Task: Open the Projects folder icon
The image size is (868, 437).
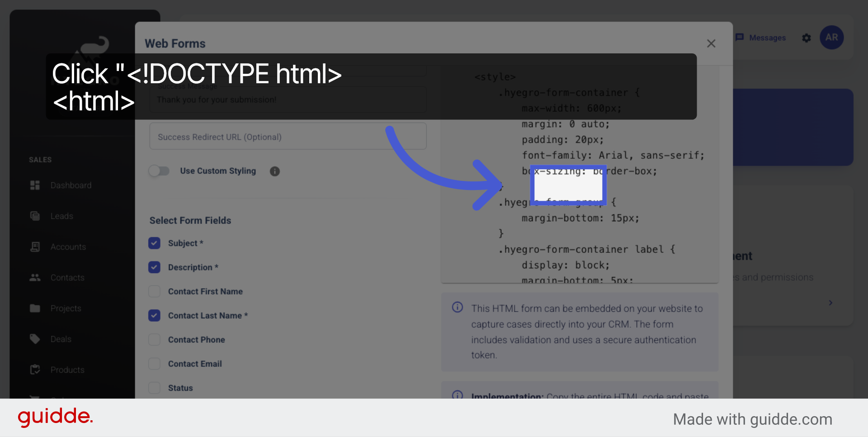Action: click(x=35, y=308)
